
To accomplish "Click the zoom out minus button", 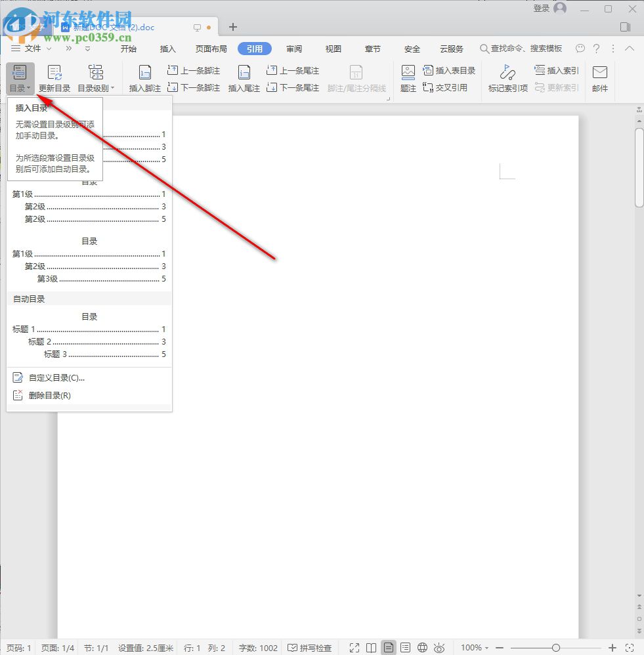I will tap(499, 648).
